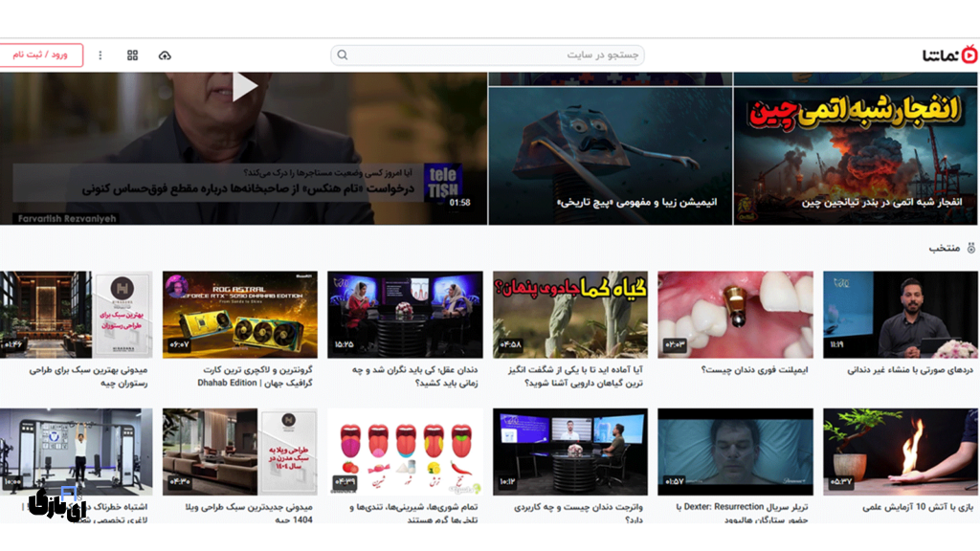Open the tongue taste map video thumbnail

[x=405, y=451]
